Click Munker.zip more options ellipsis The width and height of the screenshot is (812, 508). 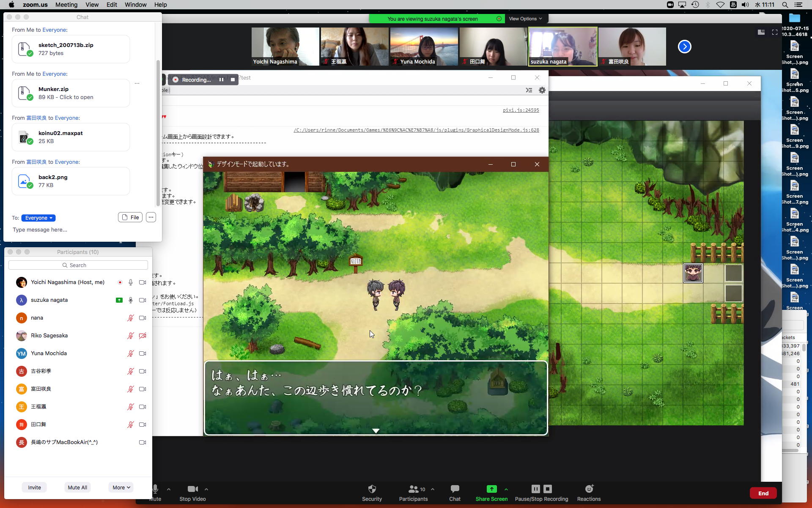click(x=137, y=83)
